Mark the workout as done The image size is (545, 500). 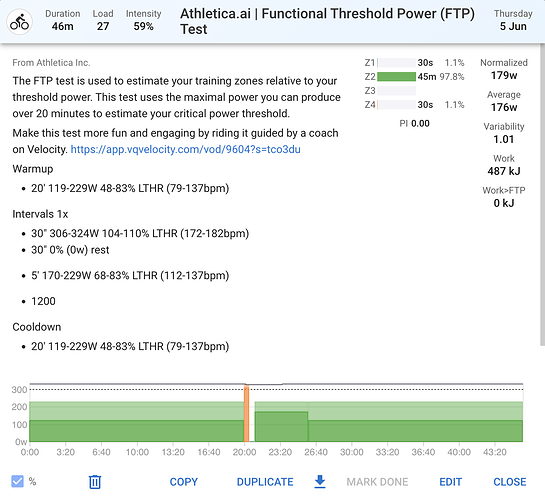[x=377, y=482]
